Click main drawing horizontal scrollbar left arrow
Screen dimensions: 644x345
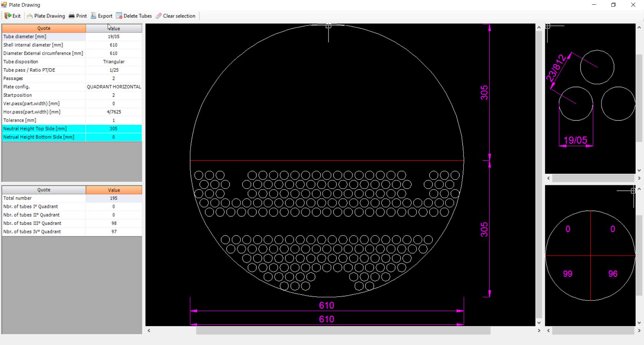tap(149, 331)
